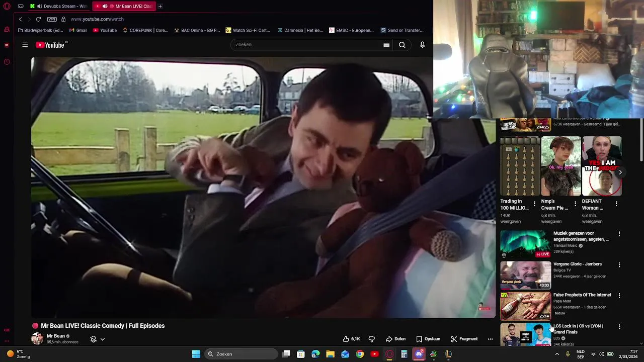View site security lock info

63,19
